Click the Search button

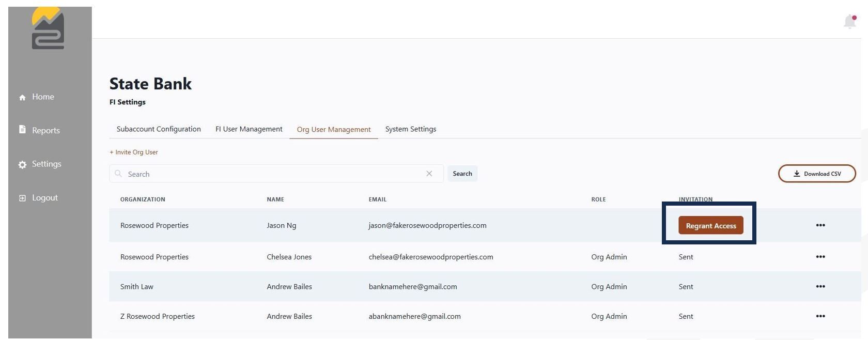462,174
